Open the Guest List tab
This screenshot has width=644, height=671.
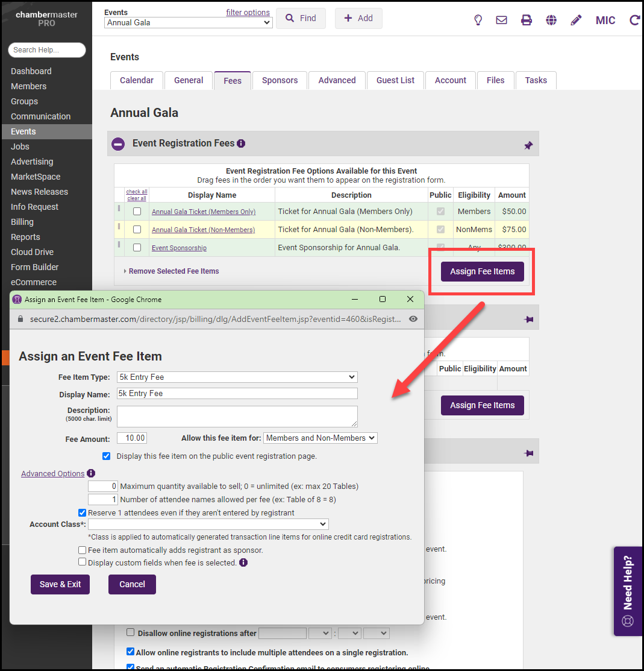click(395, 80)
